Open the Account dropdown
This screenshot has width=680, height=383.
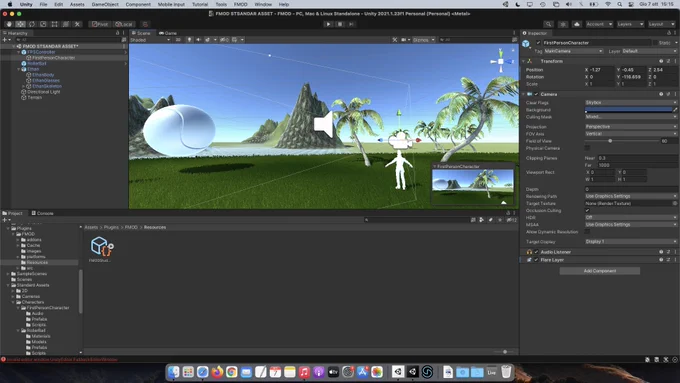point(599,24)
